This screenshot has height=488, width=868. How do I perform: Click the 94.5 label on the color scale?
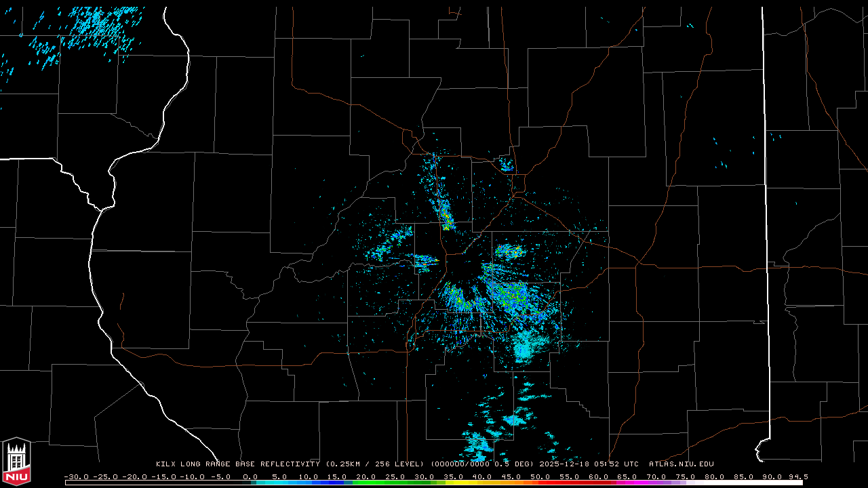click(797, 476)
